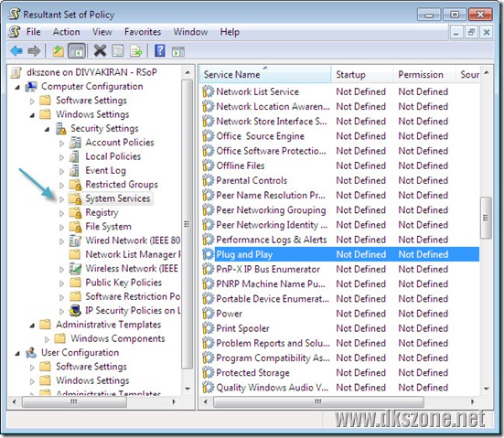This screenshot has height=438, width=504.
Task: Expand the Public Key Policies node
Action: (61, 283)
